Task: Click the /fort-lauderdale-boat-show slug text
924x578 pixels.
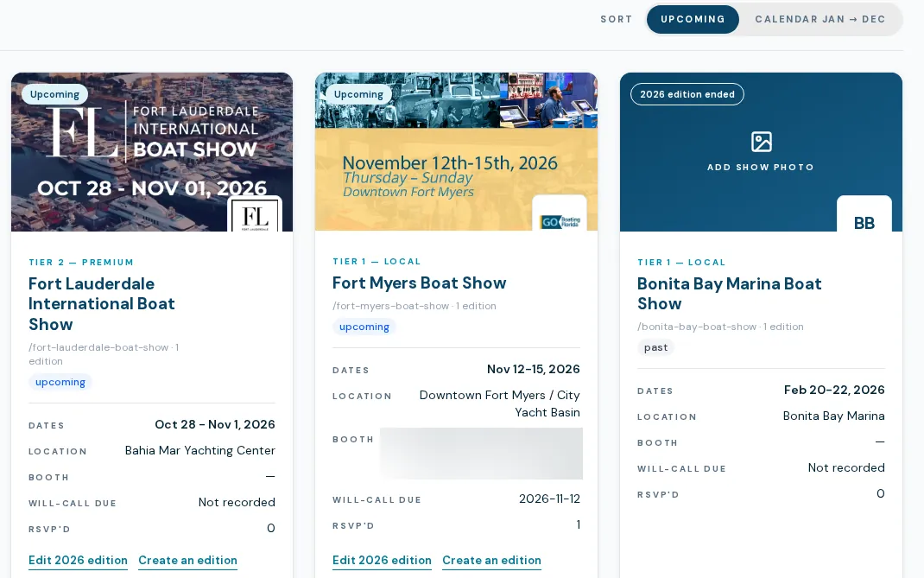Action: pyautogui.click(x=98, y=347)
